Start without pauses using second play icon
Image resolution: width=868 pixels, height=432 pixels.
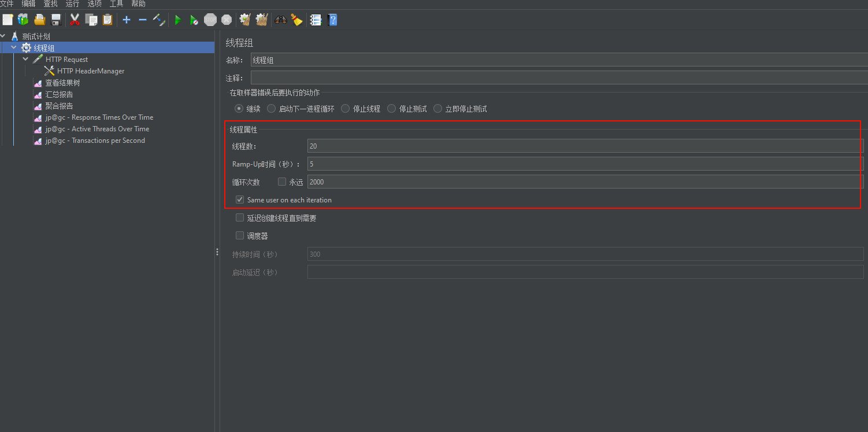tap(194, 20)
